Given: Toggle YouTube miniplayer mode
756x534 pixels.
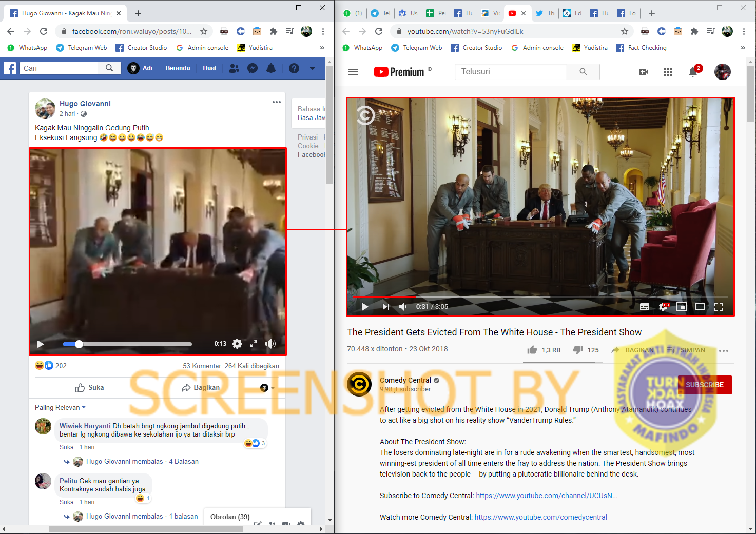Looking at the screenshot, I should click(682, 307).
